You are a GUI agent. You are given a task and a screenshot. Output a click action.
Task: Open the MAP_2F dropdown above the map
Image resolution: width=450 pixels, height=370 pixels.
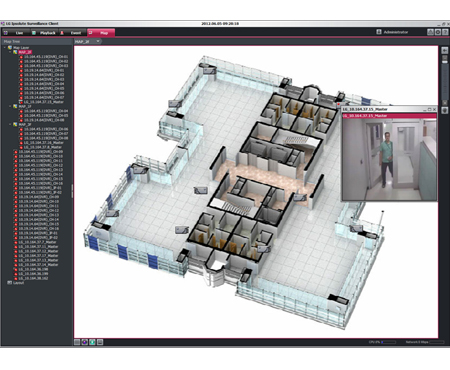(x=88, y=42)
